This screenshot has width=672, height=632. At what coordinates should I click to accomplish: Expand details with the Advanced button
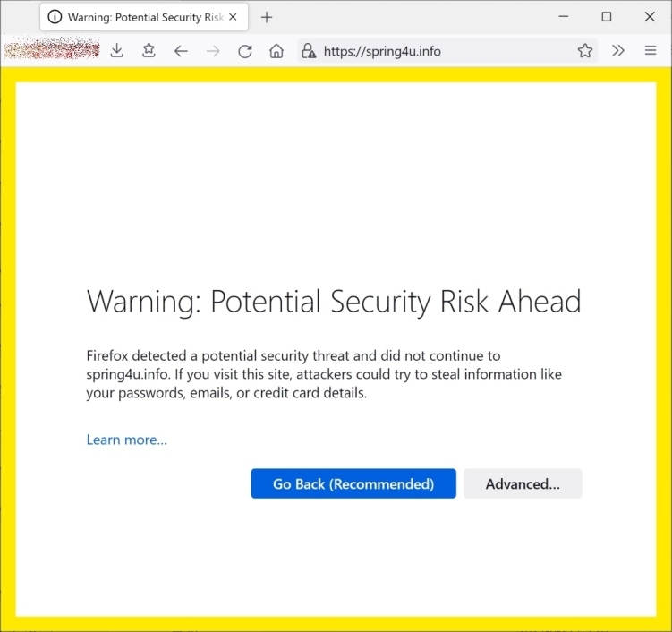tap(523, 483)
